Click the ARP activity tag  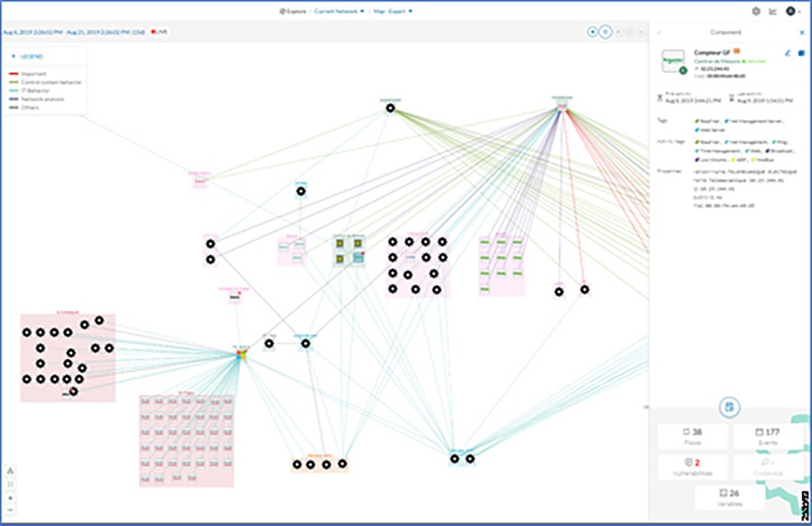[x=740, y=160]
